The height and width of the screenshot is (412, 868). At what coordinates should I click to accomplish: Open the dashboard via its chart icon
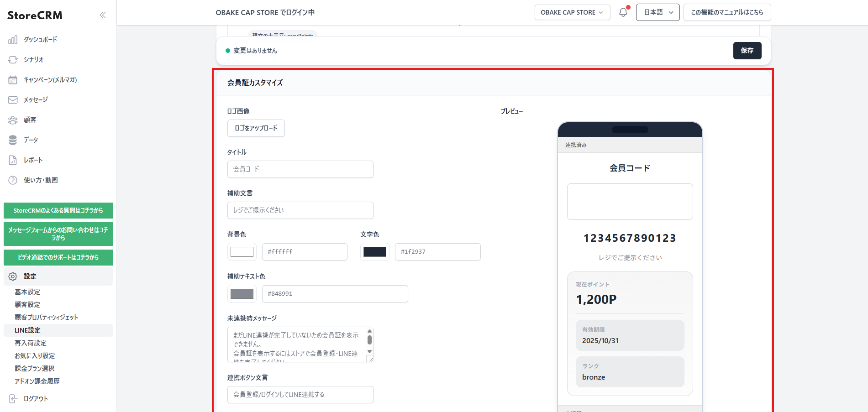click(x=13, y=40)
